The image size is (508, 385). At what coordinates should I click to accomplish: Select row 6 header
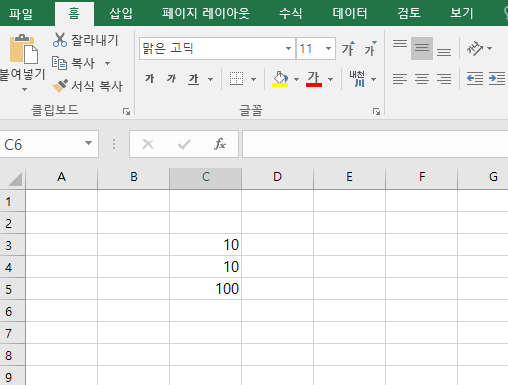pos(12,311)
